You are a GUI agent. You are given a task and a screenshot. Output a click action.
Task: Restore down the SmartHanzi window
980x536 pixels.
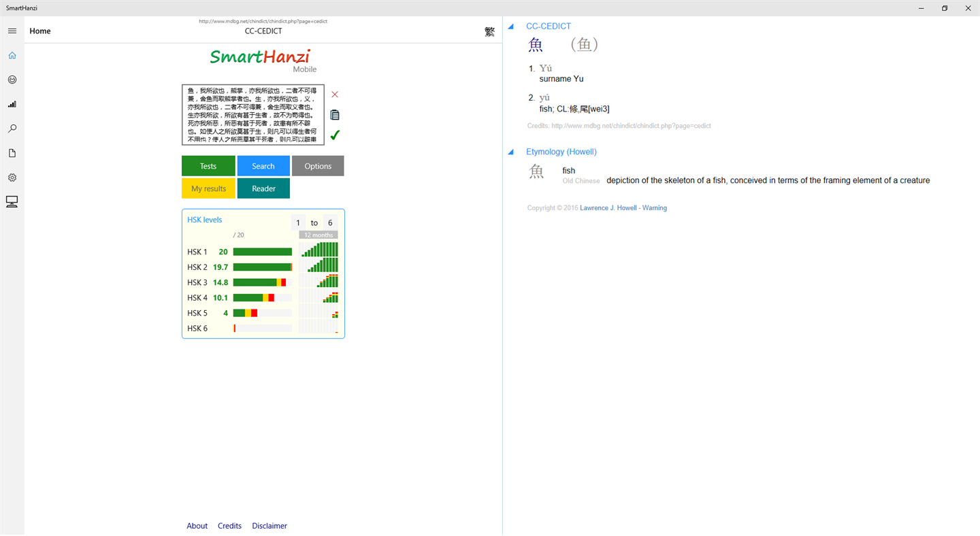pos(945,8)
